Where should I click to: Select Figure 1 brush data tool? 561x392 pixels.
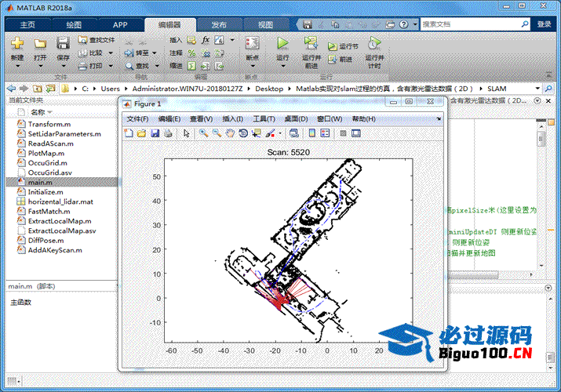271,133
